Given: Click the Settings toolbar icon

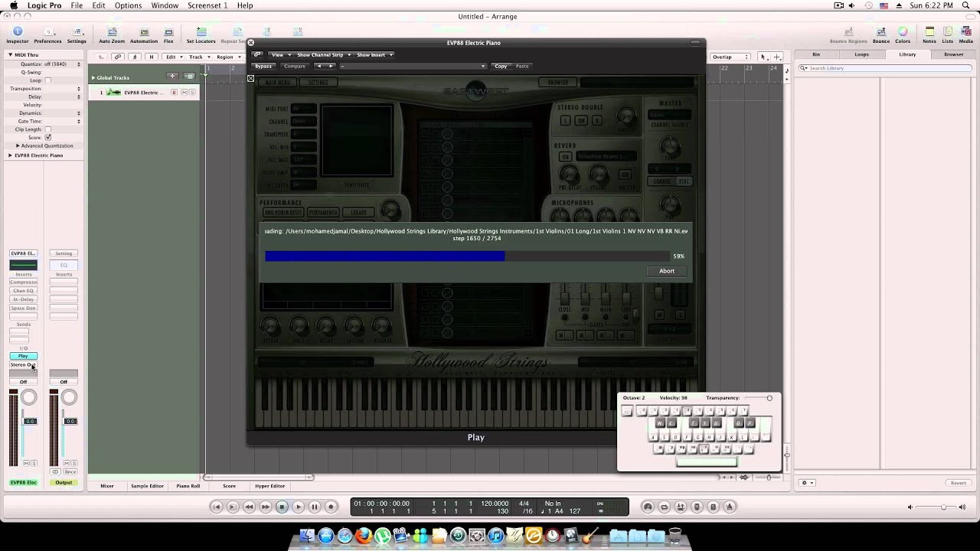Looking at the screenshot, I should point(77,35).
